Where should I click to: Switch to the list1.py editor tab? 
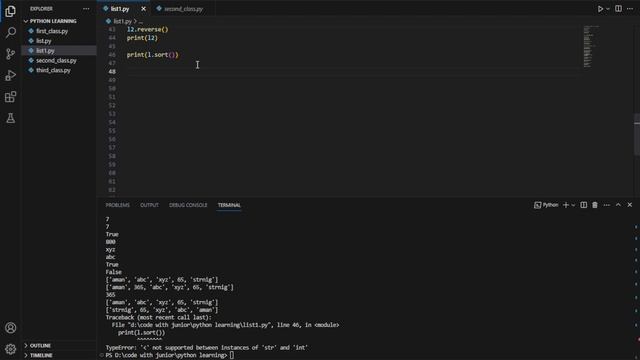coord(120,9)
